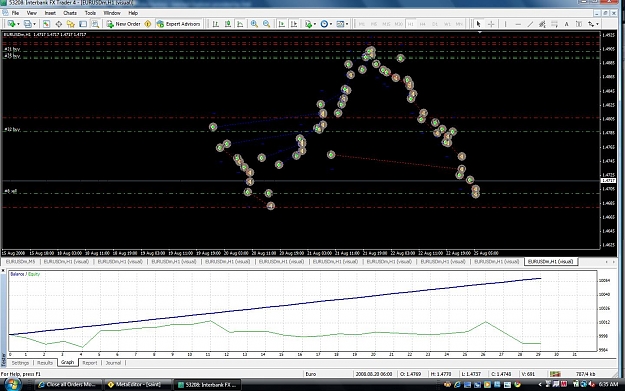Expand the new chart dropdown arrow
The image size is (625, 391).
tap(18, 24)
